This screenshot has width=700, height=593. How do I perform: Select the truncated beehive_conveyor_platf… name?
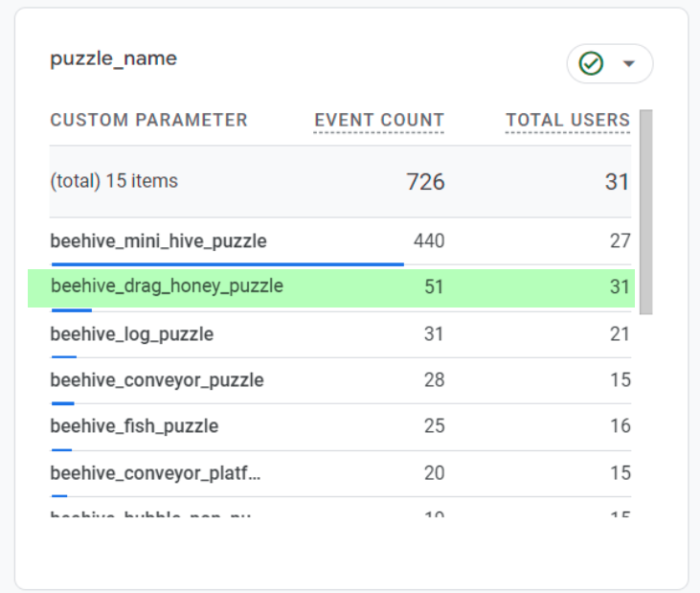(155, 472)
